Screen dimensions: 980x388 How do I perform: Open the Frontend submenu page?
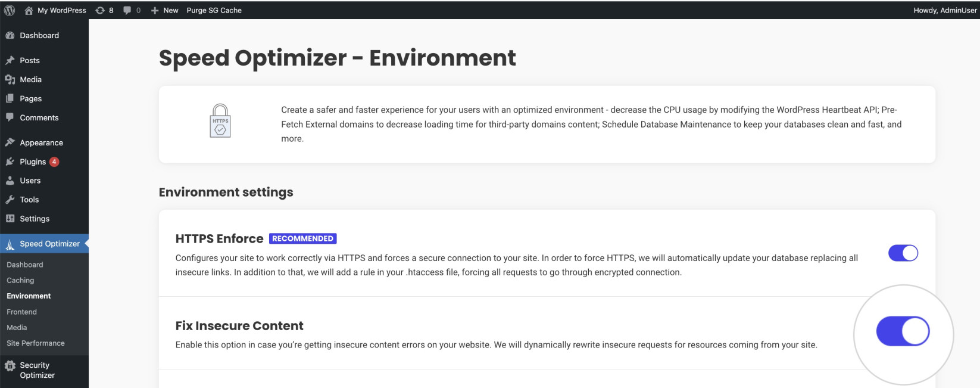[21, 312]
